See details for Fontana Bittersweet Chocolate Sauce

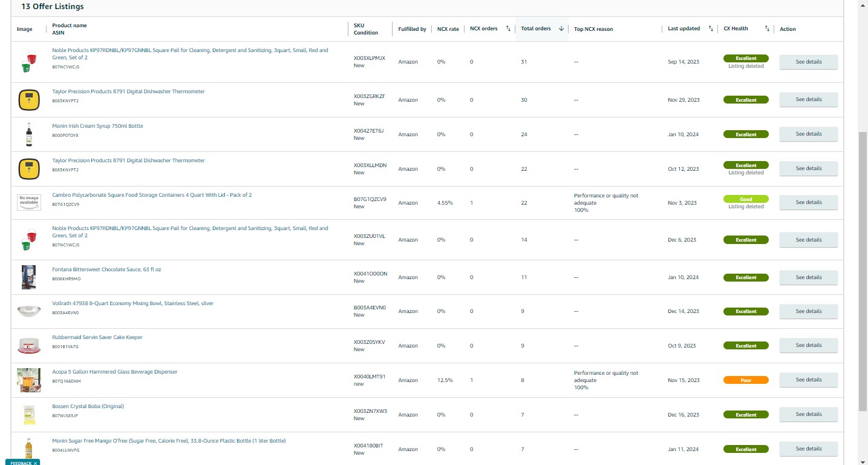808,277
